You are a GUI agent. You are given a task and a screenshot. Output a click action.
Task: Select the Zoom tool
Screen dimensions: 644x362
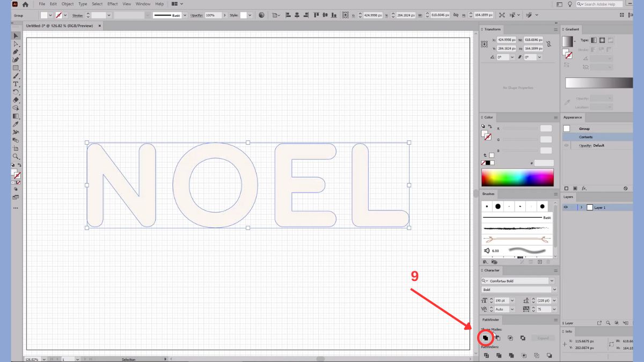(16, 156)
